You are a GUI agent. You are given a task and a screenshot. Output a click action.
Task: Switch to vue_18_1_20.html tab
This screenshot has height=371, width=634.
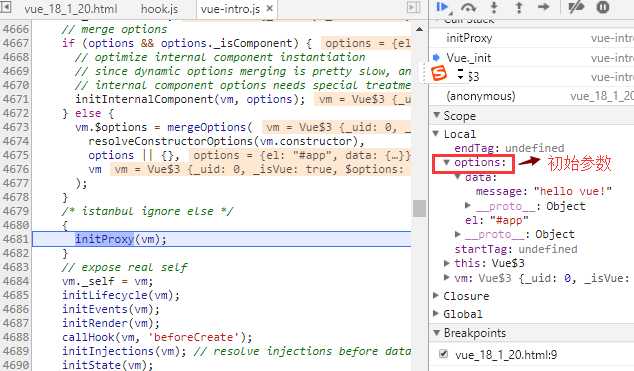coord(70,8)
